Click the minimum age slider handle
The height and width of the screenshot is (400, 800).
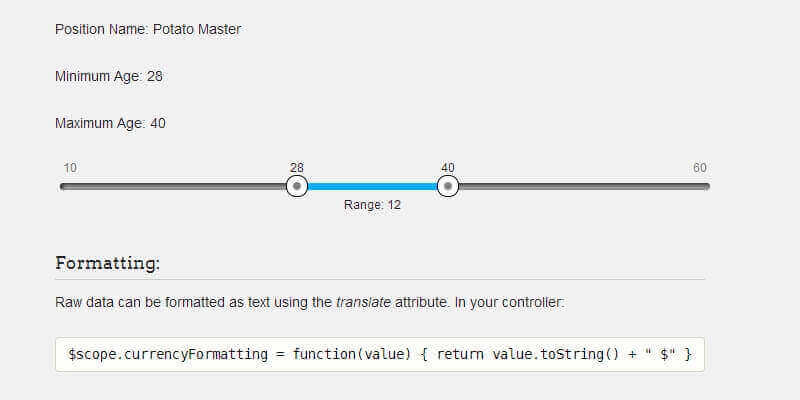point(297,186)
